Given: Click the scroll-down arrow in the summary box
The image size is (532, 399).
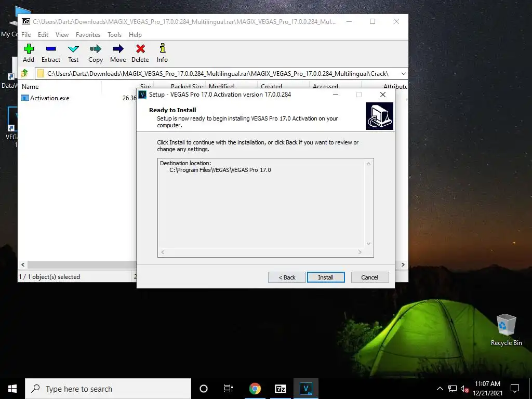Looking at the screenshot, I should [x=368, y=244].
